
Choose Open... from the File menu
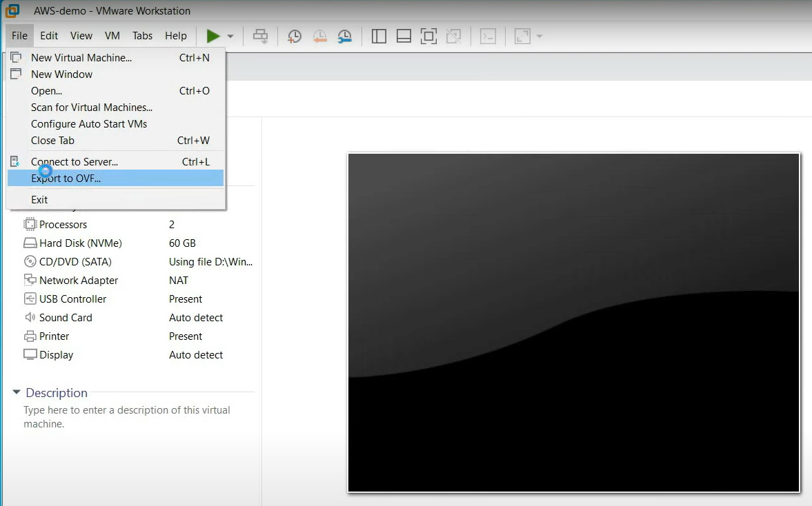coord(115,91)
